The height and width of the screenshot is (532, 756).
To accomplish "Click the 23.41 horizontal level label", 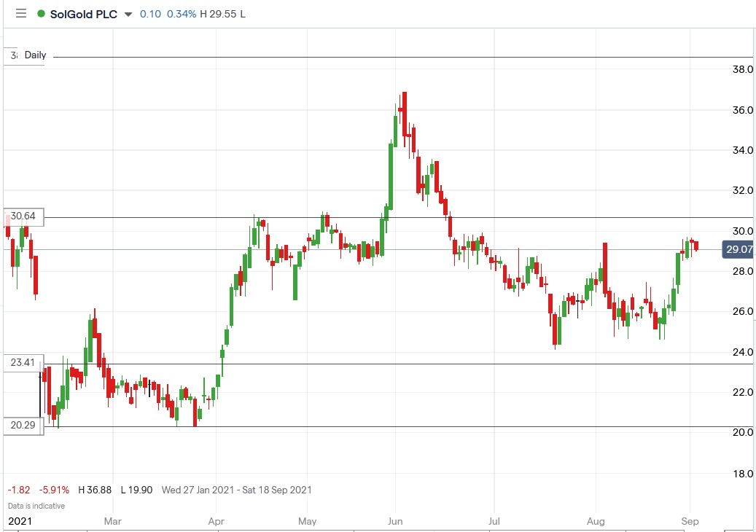I will click(23, 362).
